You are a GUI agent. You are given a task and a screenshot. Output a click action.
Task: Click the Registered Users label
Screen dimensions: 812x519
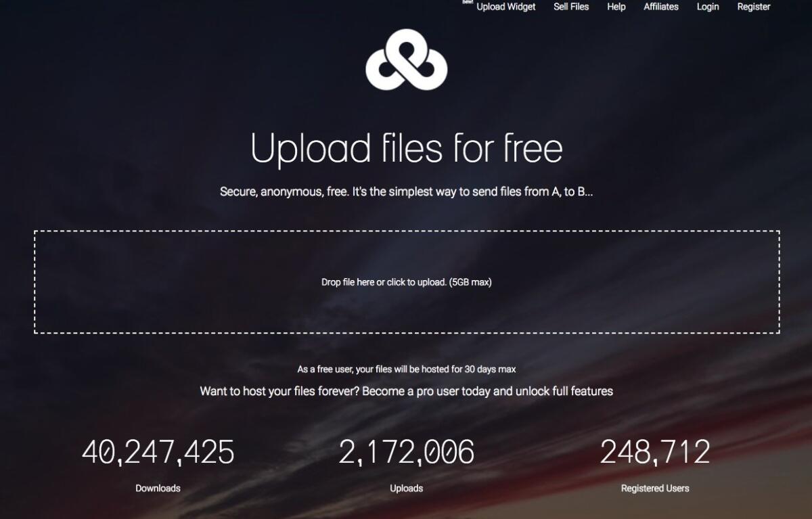click(x=656, y=487)
